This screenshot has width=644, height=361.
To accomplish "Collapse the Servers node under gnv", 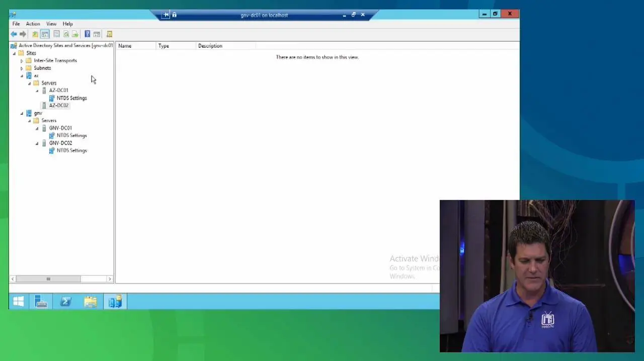I will (29, 121).
